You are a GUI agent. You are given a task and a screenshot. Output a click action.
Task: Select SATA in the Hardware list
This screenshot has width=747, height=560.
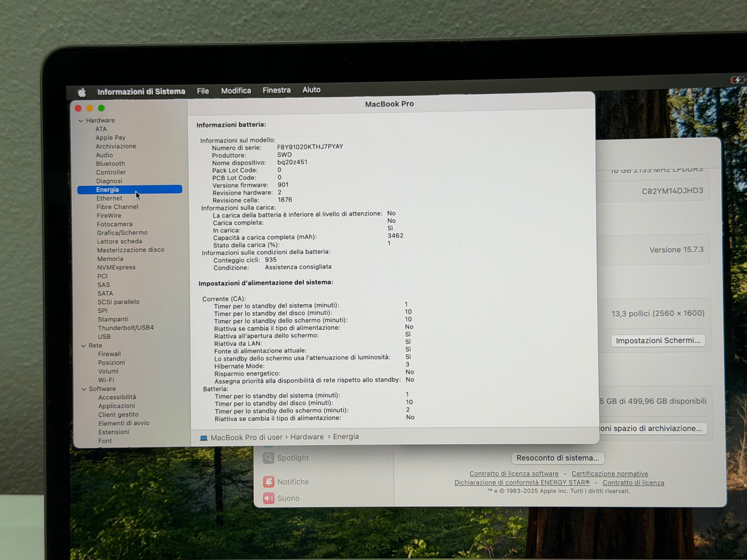[x=105, y=293]
